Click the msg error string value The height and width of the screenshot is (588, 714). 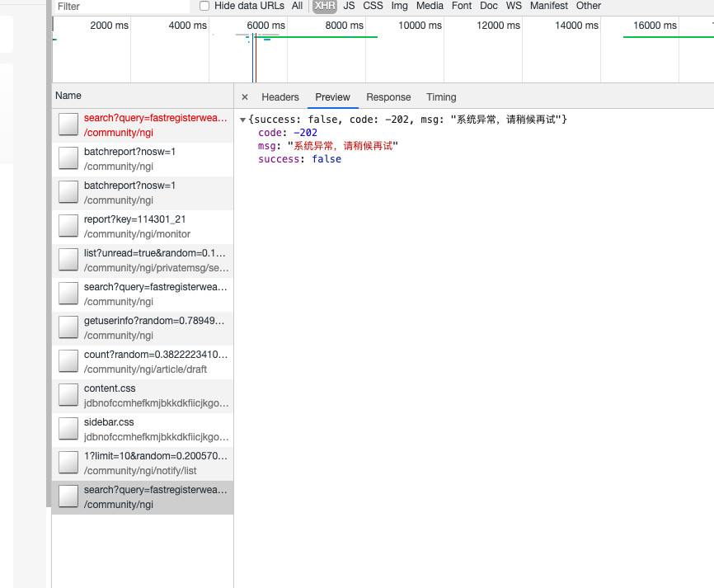tap(343, 146)
